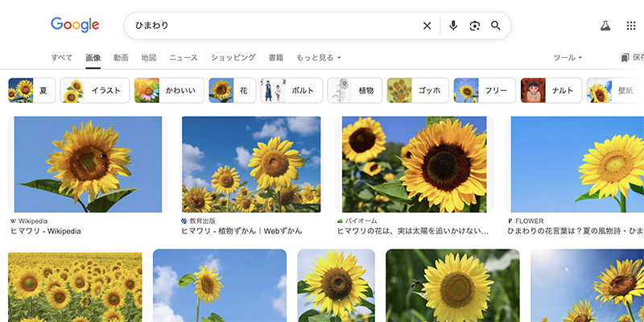Open the 教育出版 sunflower field image
This screenshot has width=644, height=322.
(x=251, y=164)
